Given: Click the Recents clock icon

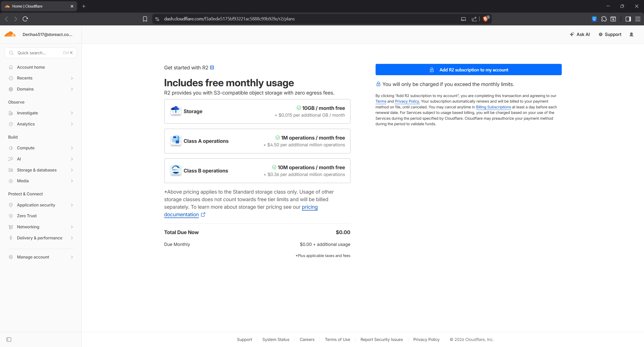Looking at the screenshot, I should pyautogui.click(x=11, y=78).
